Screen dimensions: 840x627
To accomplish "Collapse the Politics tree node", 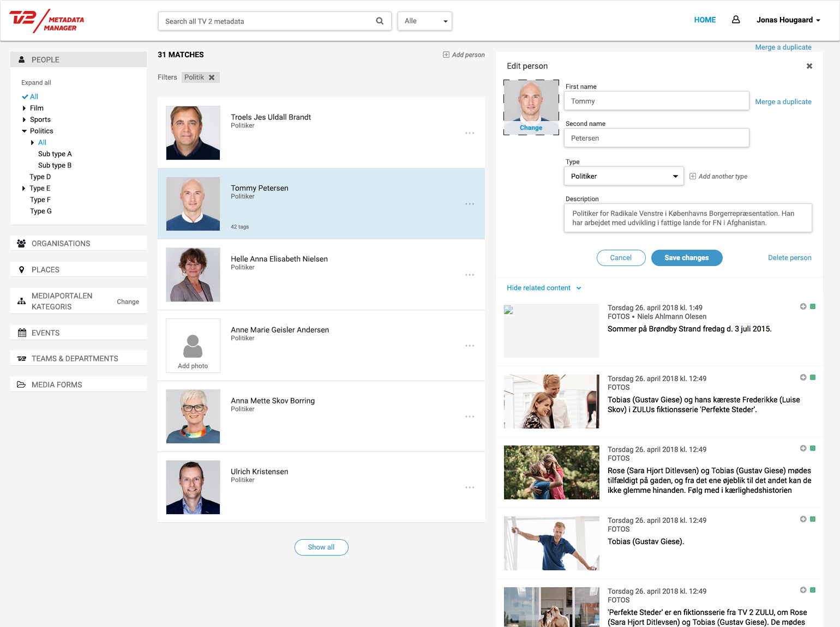I will 24,131.
